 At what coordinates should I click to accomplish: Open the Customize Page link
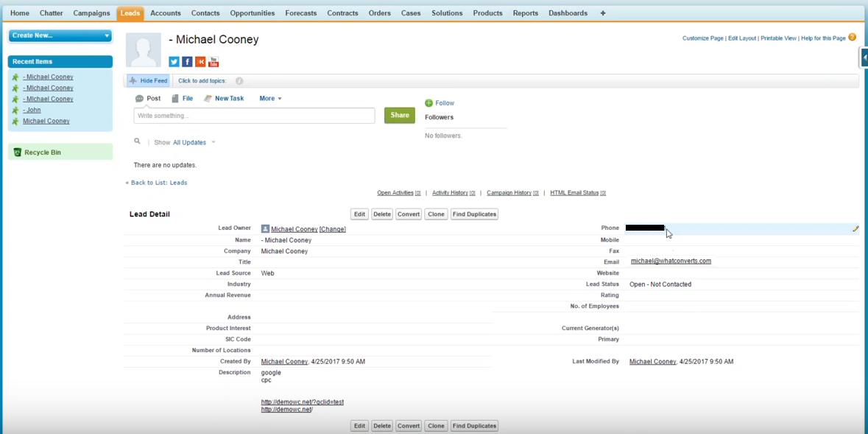(703, 38)
